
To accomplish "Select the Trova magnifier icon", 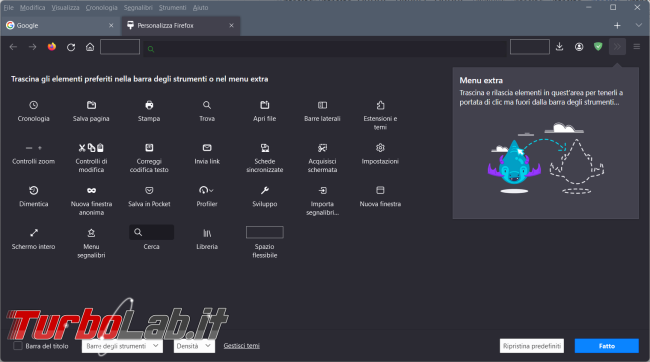I will click(207, 105).
